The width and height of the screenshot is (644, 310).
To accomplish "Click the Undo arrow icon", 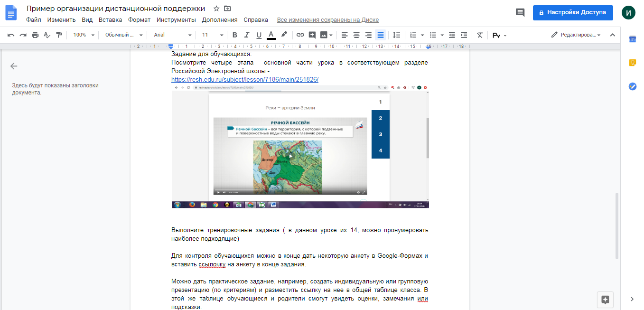I will [10, 35].
